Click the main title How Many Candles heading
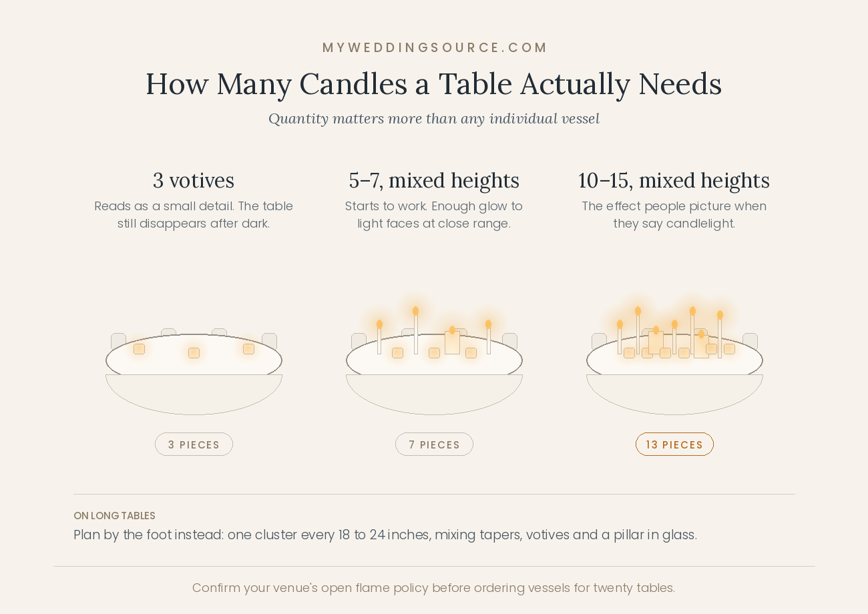This screenshot has width=868, height=614. [434, 84]
